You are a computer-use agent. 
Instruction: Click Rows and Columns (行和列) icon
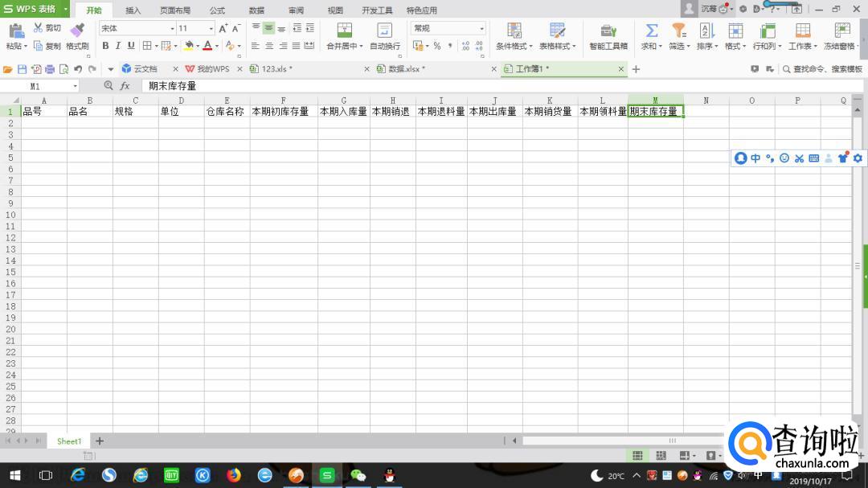pos(768,31)
